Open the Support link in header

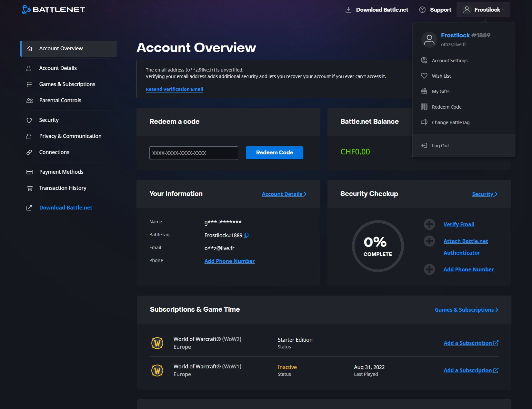click(441, 10)
